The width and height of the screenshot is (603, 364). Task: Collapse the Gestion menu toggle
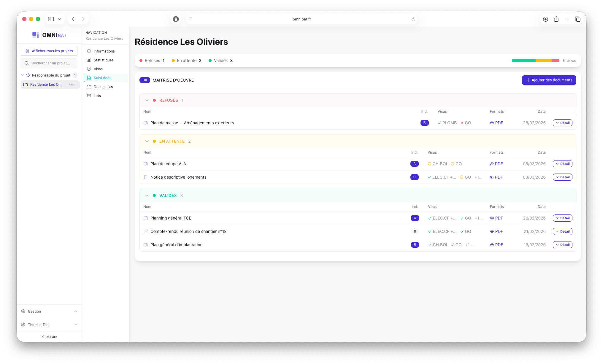[x=76, y=311]
